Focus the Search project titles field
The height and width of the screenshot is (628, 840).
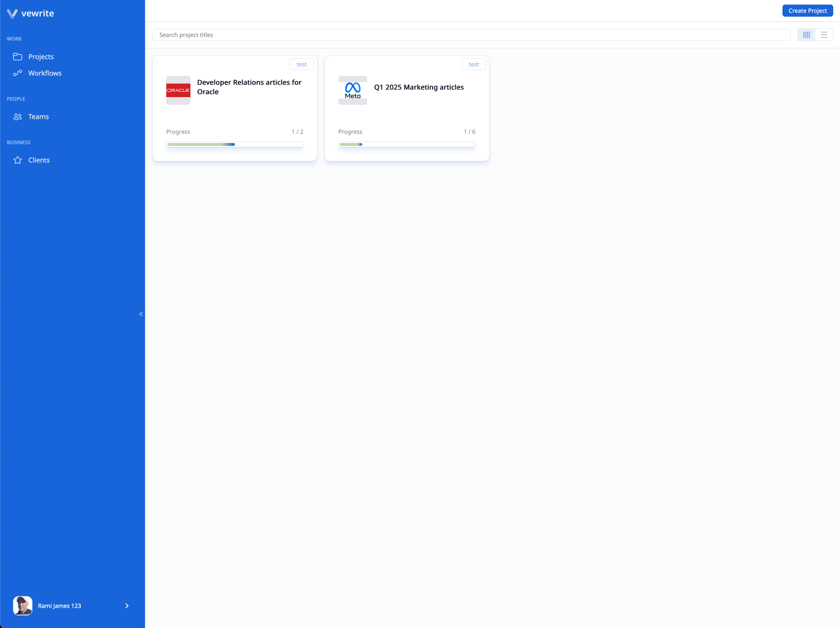tap(471, 35)
